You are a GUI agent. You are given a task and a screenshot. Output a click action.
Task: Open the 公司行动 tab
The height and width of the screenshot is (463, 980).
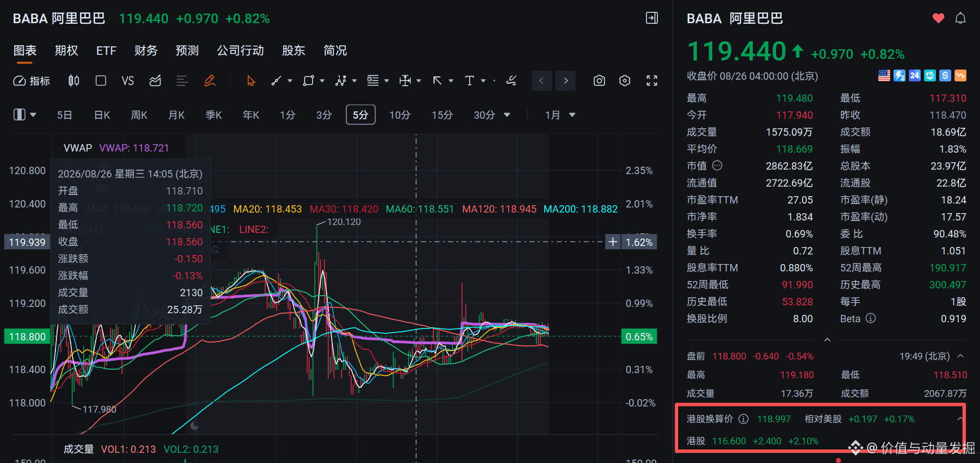pos(240,51)
